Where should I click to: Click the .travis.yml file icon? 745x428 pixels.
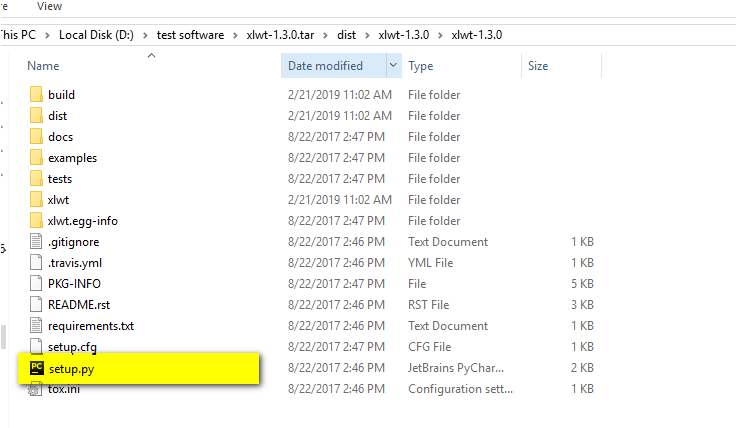pyautogui.click(x=36, y=262)
